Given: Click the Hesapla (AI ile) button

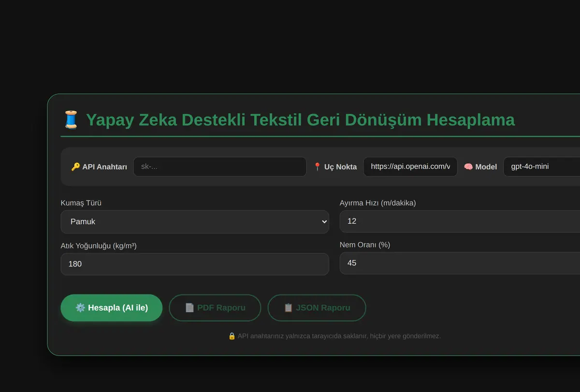Looking at the screenshot, I should pos(112,308).
